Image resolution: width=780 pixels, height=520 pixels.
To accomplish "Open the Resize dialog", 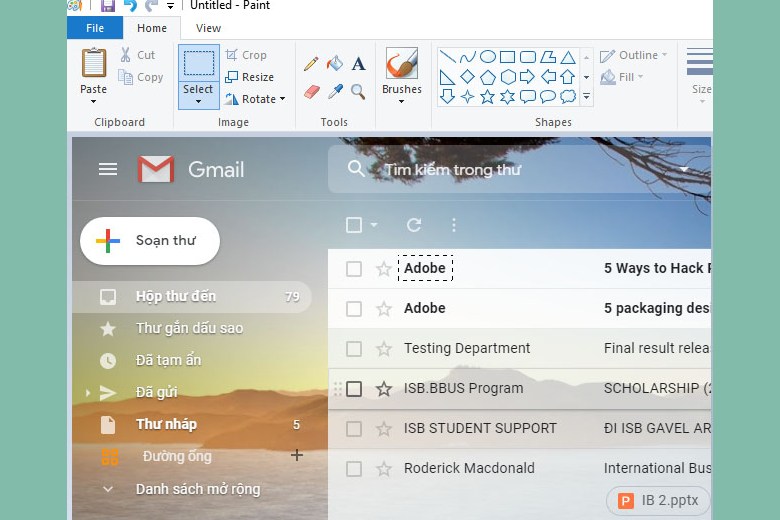I will point(249,77).
